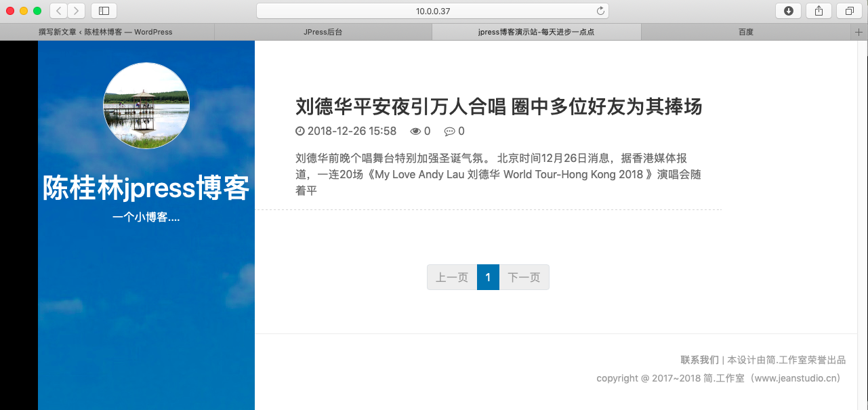The height and width of the screenshot is (410, 868).
Task: Show all tabs overview icon
Action: (x=849, y=11)
